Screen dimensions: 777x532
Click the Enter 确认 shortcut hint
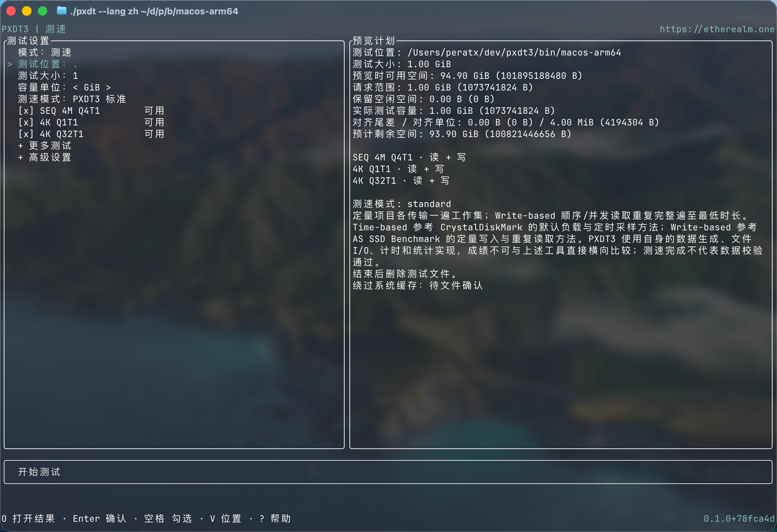99,519
